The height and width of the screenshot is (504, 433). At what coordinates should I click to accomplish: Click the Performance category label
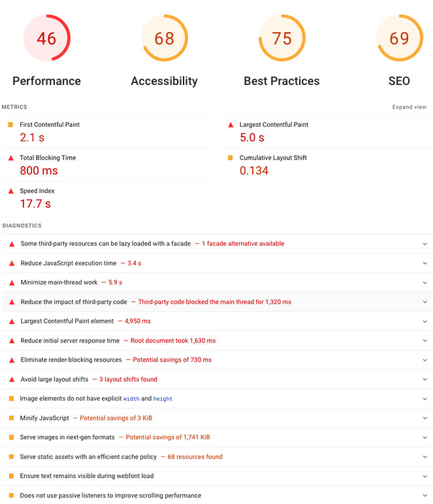coord(46,81)
